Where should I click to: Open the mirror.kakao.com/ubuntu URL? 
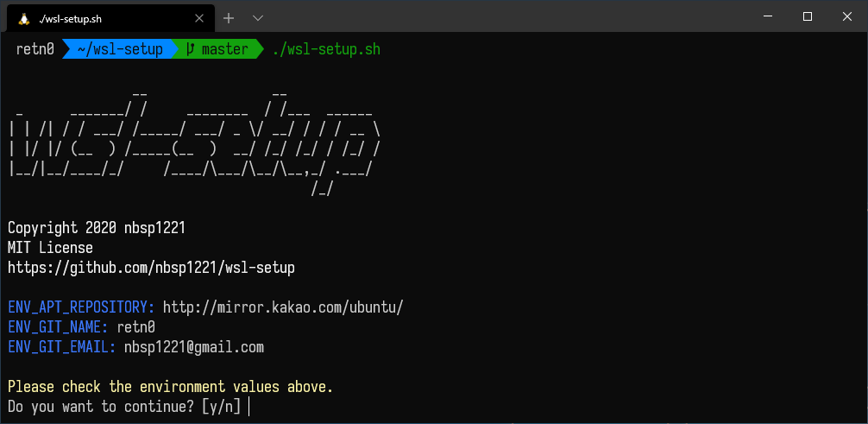283,307
